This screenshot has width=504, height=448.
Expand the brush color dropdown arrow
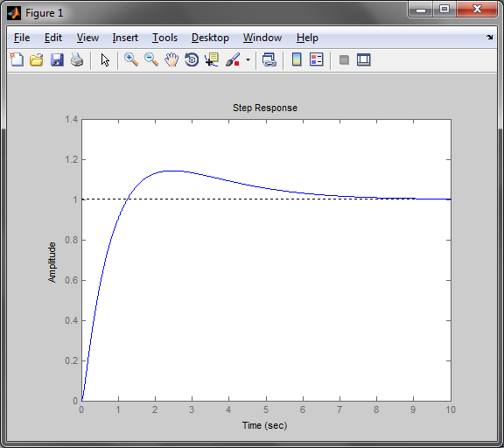tap(248, 59)
